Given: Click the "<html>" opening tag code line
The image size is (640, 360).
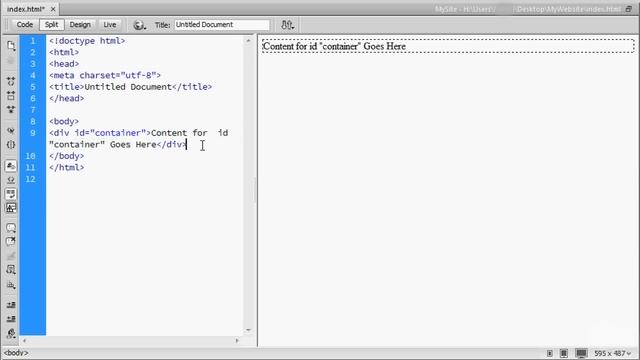Looking at the screenshot, I should point(64,52).
